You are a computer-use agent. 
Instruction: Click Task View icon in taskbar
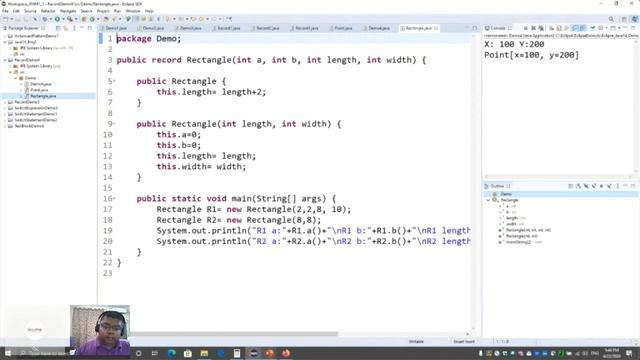pos(155,353)
